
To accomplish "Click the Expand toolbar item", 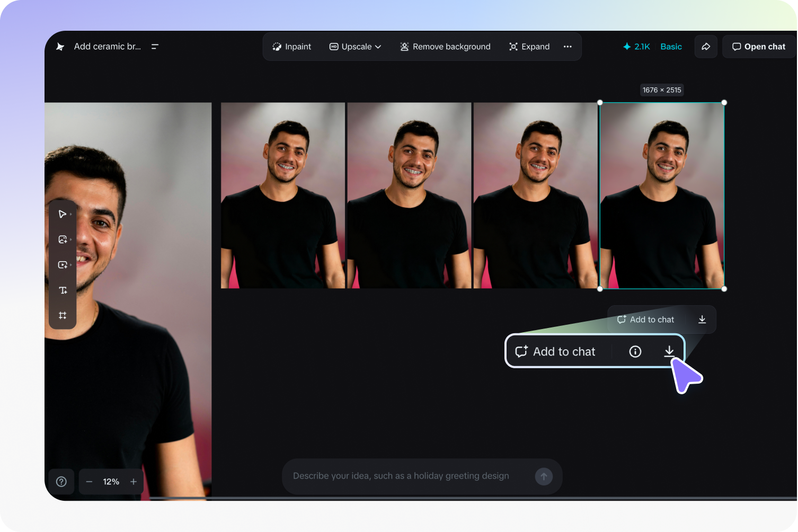I will 529,47.
